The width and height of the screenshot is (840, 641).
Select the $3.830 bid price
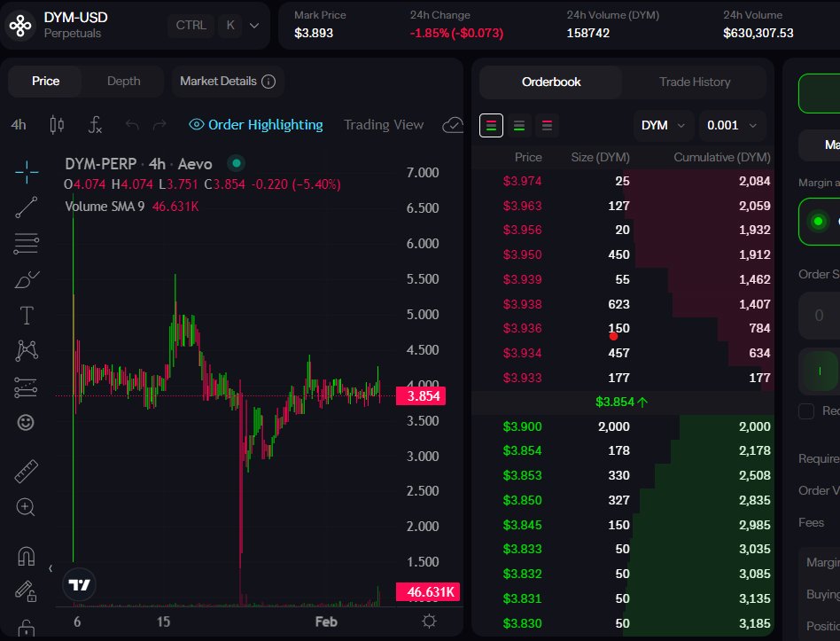522,623
